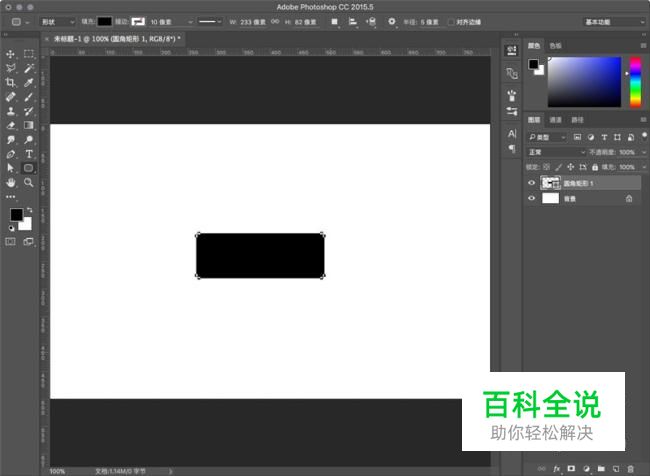Click the hue spectrum slider

[x=635, y=82]
